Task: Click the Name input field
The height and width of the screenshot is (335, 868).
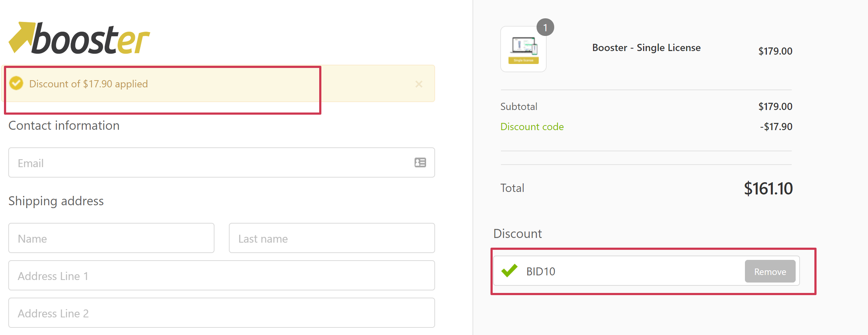Action: [x=111, y=238]
